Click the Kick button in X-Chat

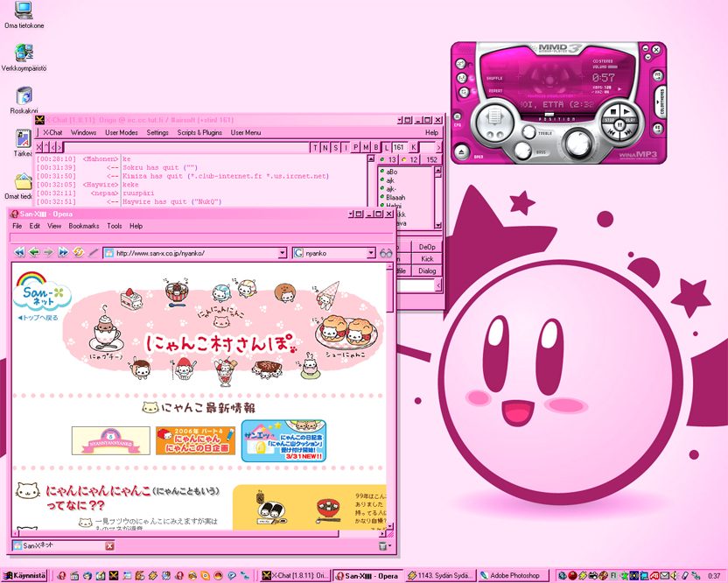coord(427,259)
